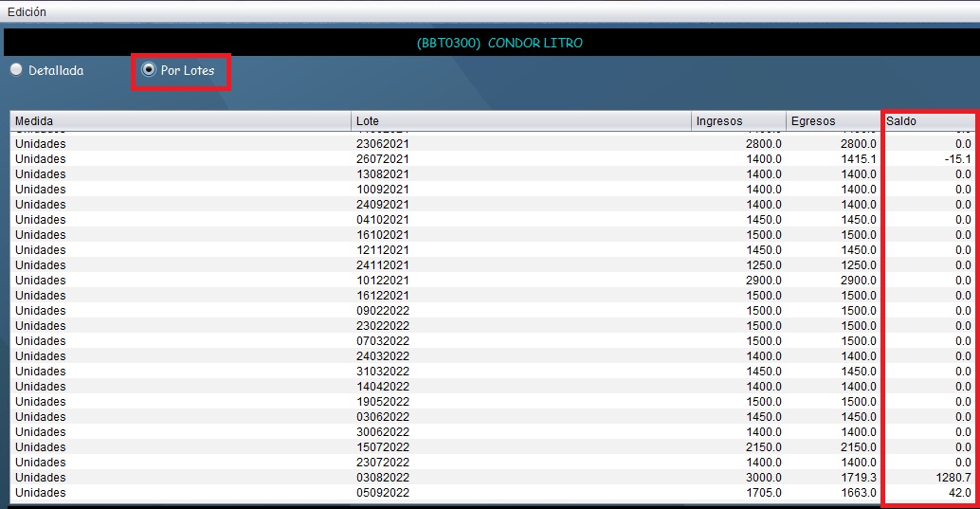Select the Detallada radio button

click(16, 70)
